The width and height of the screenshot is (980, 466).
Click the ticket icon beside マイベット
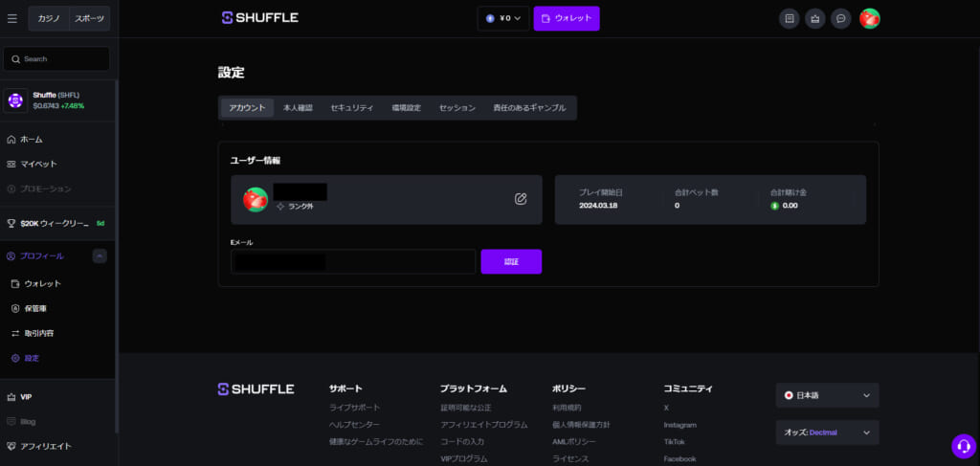point(11,165)
